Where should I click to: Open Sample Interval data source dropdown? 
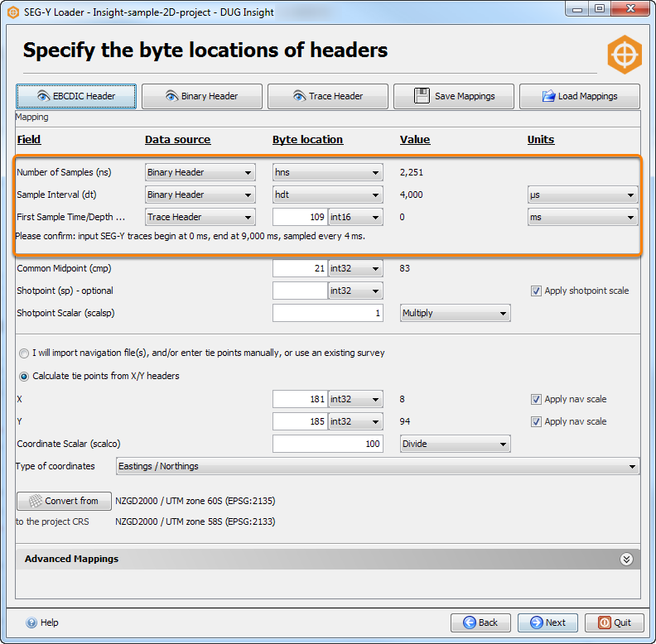tap(200, 195)
